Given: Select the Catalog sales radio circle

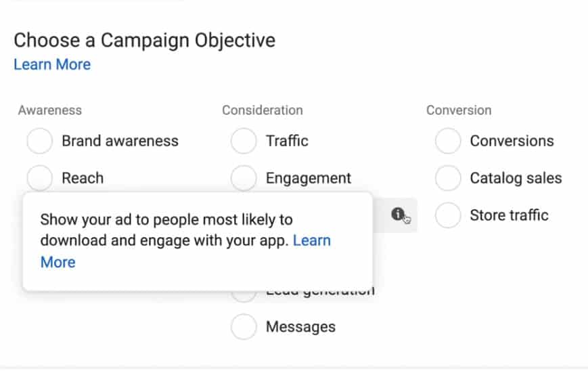Looking at the screenshot, I should click(x=448, y=179).
